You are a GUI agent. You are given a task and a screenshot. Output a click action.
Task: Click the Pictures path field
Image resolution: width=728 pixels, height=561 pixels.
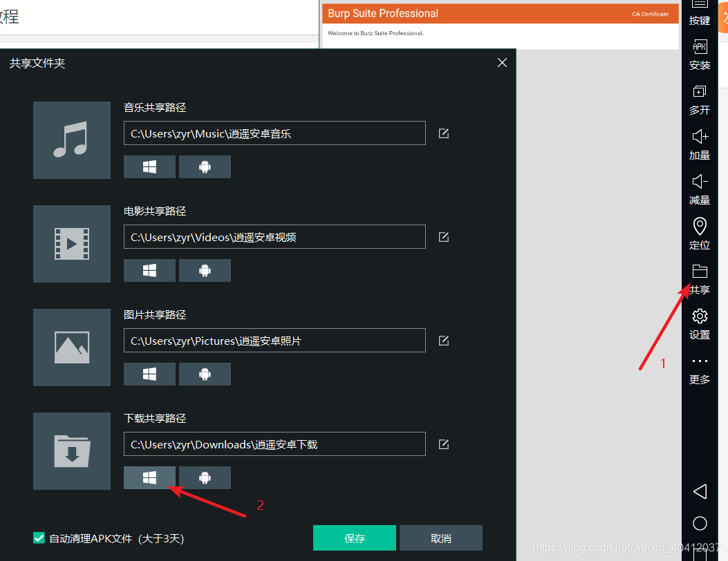pos(274,340)
